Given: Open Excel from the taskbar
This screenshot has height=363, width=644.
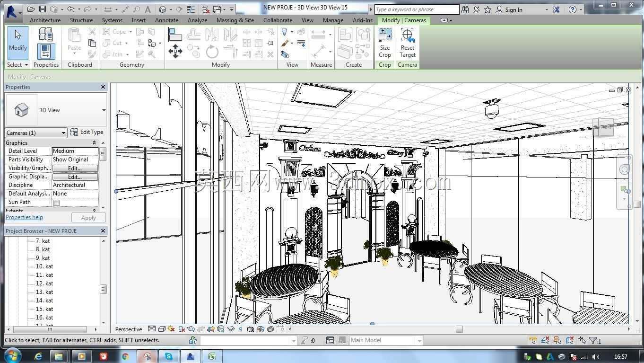Looking at the screenshot, I should click(x=212, y=356).
